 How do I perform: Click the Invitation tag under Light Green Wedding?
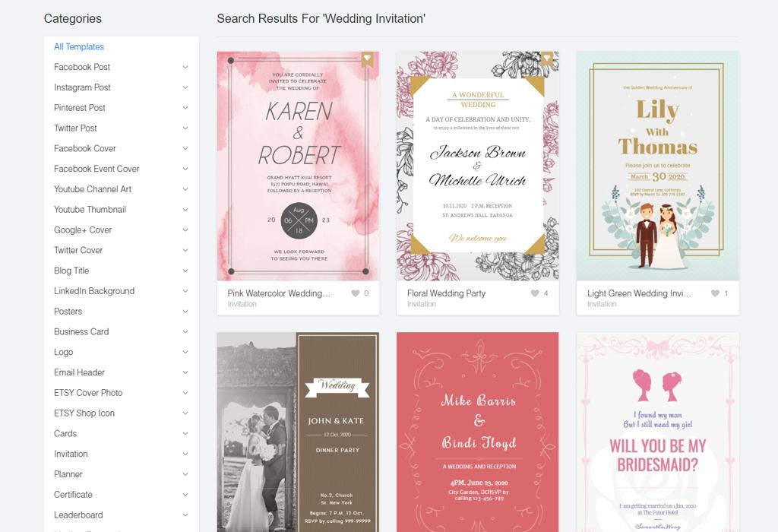(x=602, y=304)
